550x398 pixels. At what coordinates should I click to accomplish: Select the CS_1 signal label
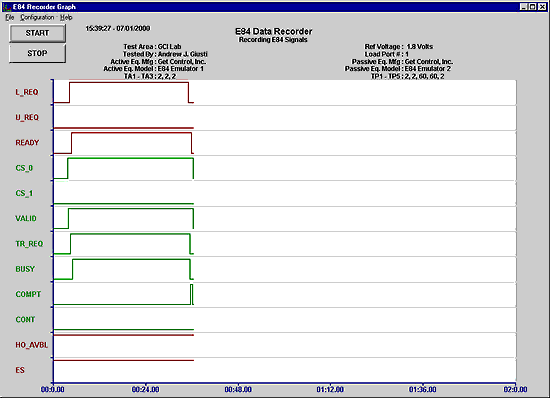click(x=24, y=193)
